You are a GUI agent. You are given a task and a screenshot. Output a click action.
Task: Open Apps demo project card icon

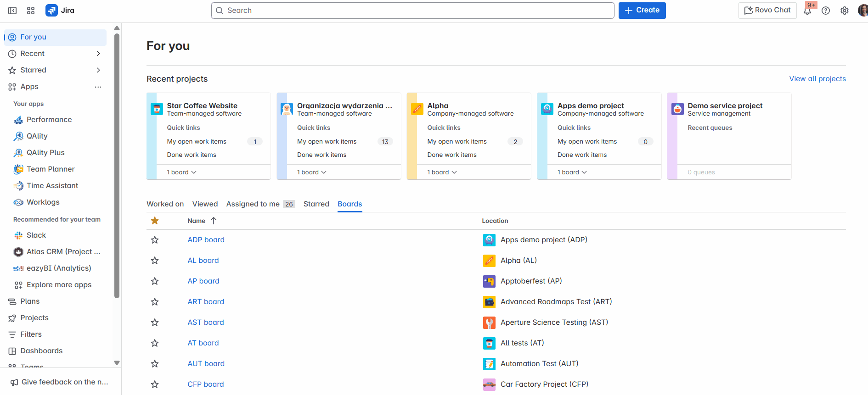coord(547,109)
